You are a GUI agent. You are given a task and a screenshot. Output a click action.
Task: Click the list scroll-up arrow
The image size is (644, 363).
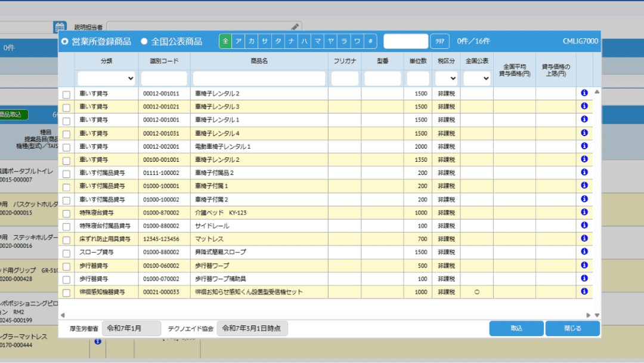tap(597, 92)
